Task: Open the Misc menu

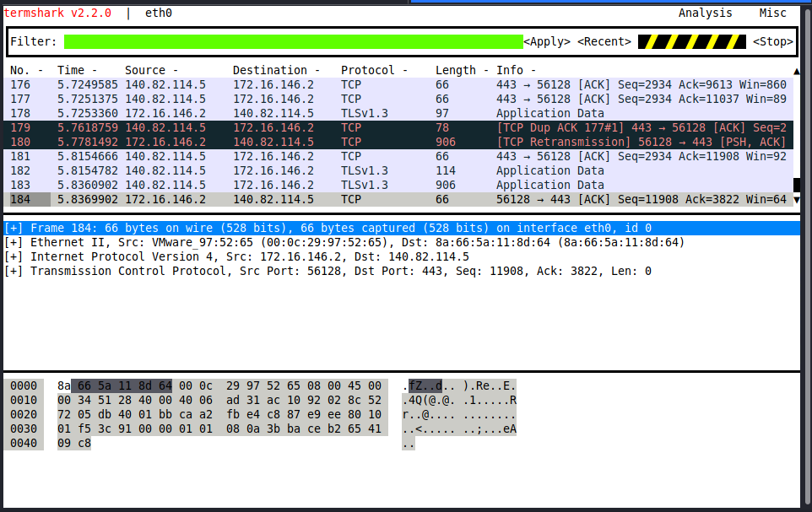Action: point(772,13)
